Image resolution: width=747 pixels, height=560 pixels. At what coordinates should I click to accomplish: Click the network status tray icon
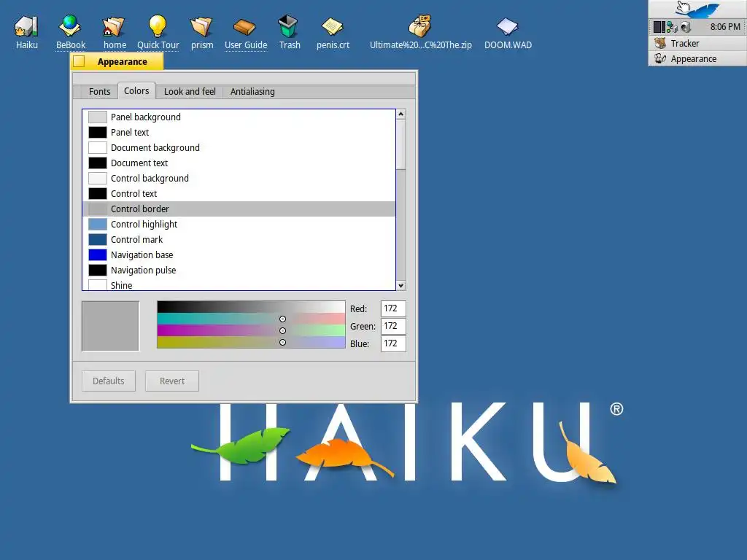[x=672, y=27]
